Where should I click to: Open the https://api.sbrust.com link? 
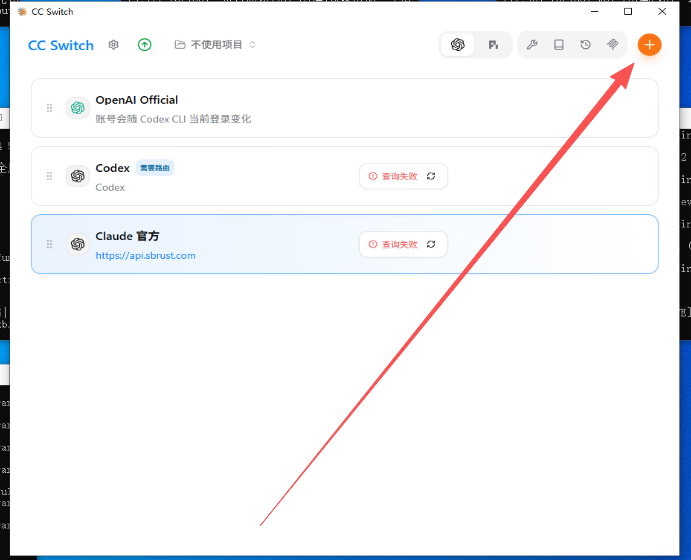tap(145, 256)
